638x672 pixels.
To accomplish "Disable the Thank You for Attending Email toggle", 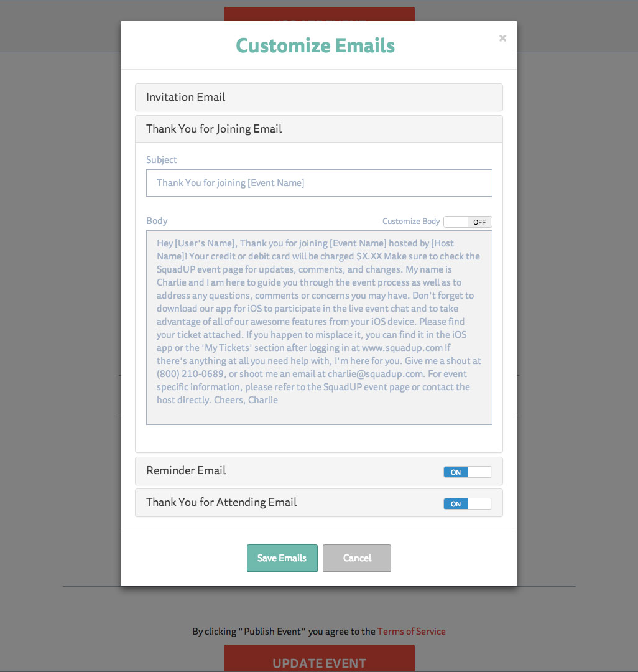I will coord(468,503).
